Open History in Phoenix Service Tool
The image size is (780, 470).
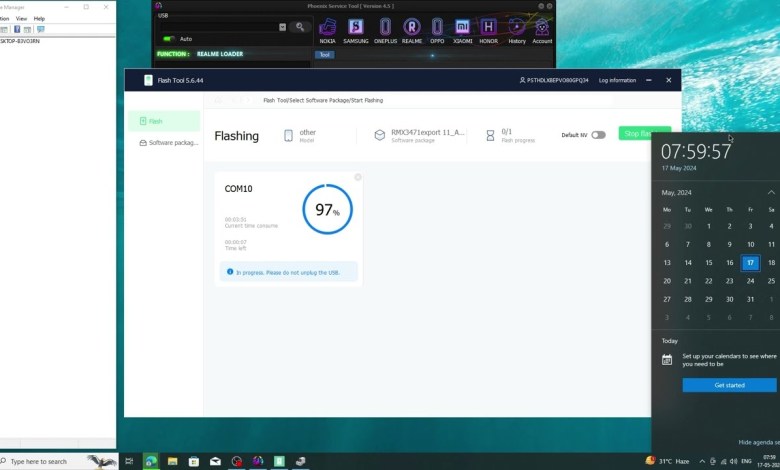click(x=517, y=30)
